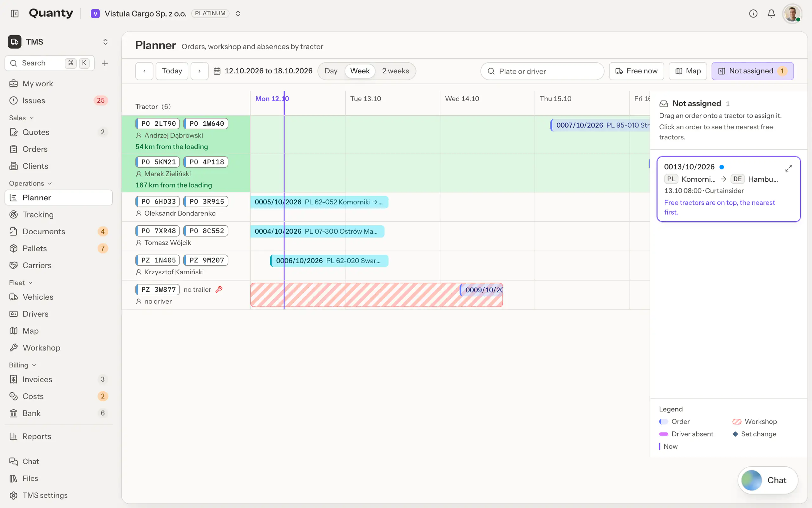The image size is (812, 508).
Task: Click the plus icon next to Search
Action: [105, 63]
